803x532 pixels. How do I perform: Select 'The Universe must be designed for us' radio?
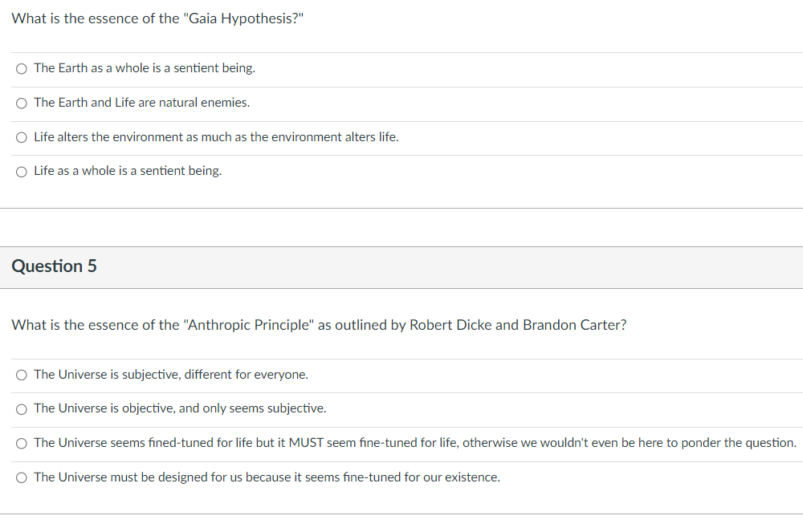(x=22, y=477)
